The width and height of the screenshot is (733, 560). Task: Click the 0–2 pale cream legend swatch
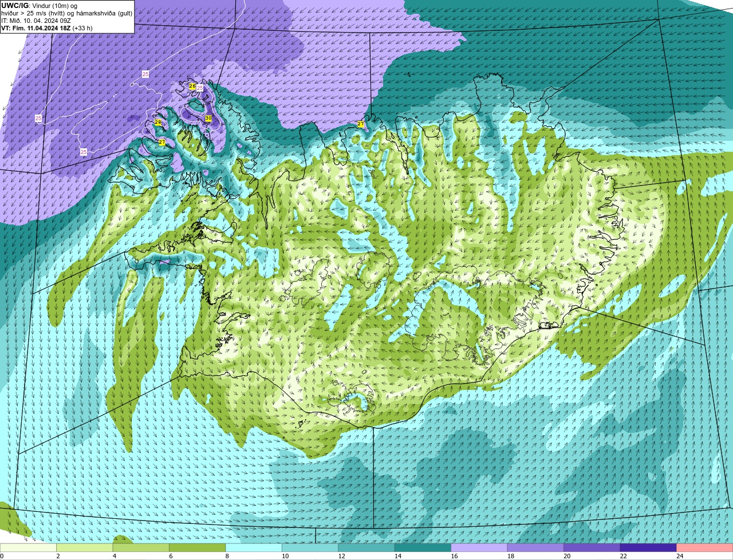coord(29,547)
